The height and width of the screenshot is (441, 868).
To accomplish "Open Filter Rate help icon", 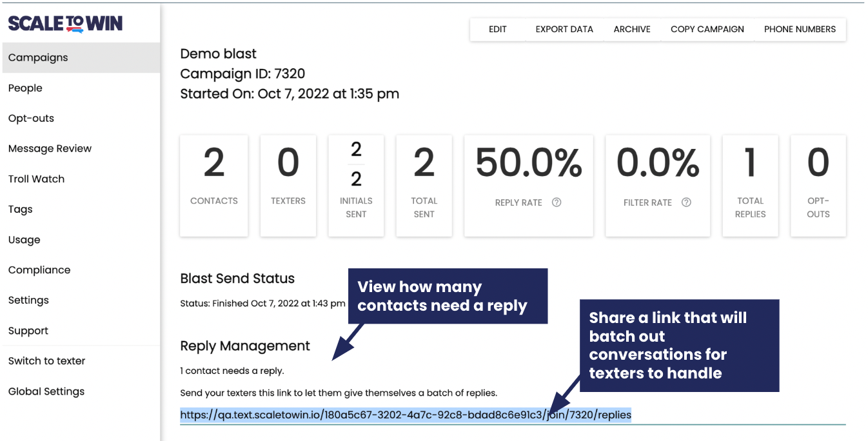I will pos(686,202).
